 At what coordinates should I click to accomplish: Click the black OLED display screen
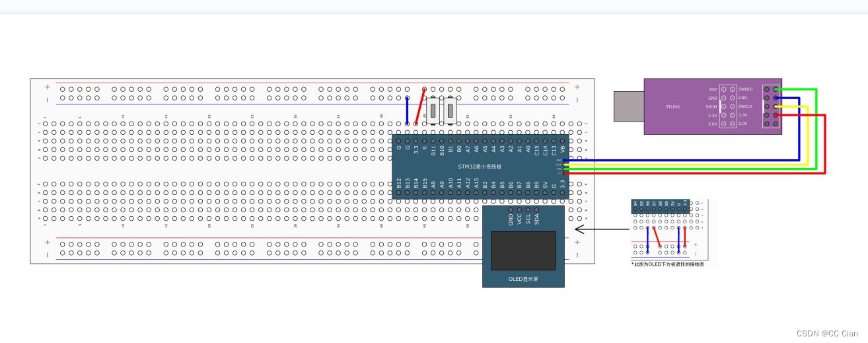(523, 250)
